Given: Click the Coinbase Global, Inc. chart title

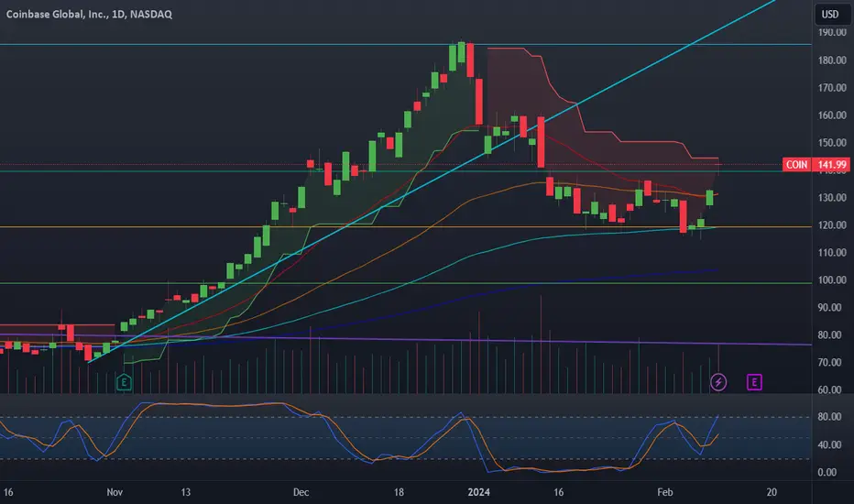Looking at the screenshot, I should [x=89, y=14].
